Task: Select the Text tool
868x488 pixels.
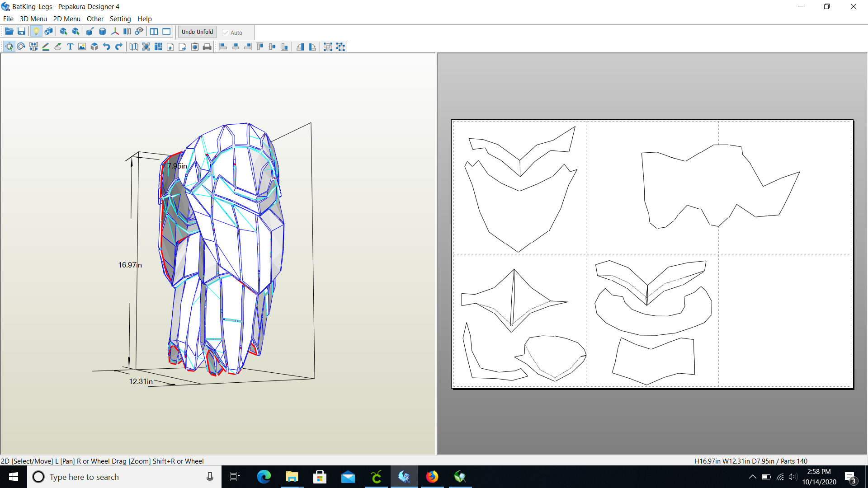Action: pyautogui.click(x=70, y=46)
